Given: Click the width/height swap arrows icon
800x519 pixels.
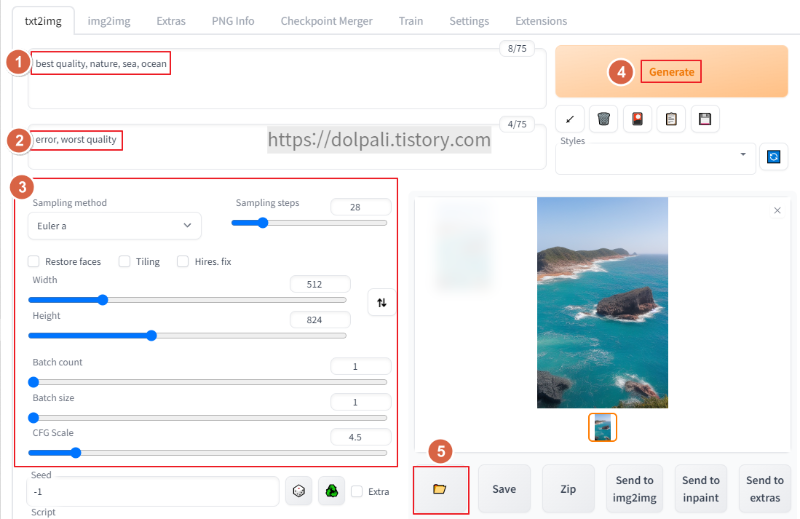Looking at the screenshot, I should click(382, 303).
